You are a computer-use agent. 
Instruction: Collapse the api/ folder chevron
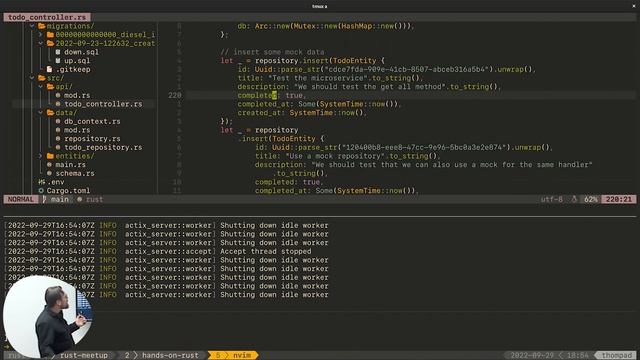[x=40, y=87]
